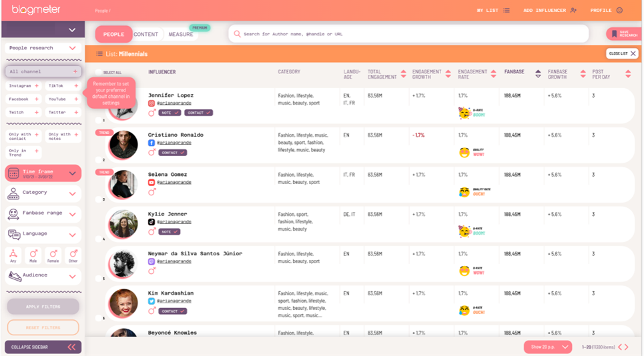The height and width of the screenshot is (356, 644).
Task: Click the Twitch icon under Neymar
Action: point(151,261)
